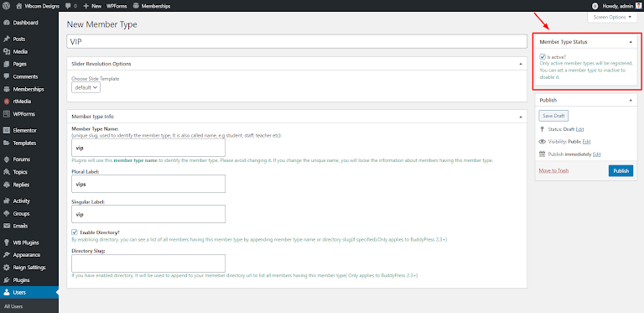Click the Pages icon in sidebar

pyautogui.click(x=6, y=64)
